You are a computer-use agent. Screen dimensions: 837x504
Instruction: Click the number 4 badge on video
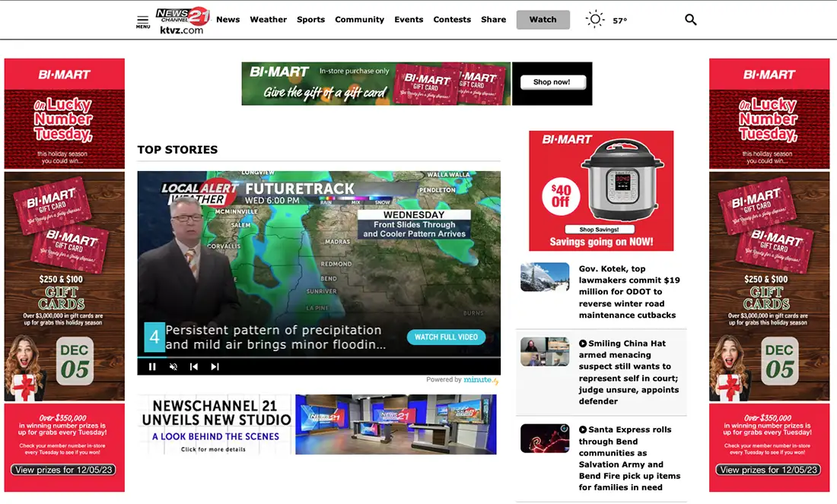154,337
